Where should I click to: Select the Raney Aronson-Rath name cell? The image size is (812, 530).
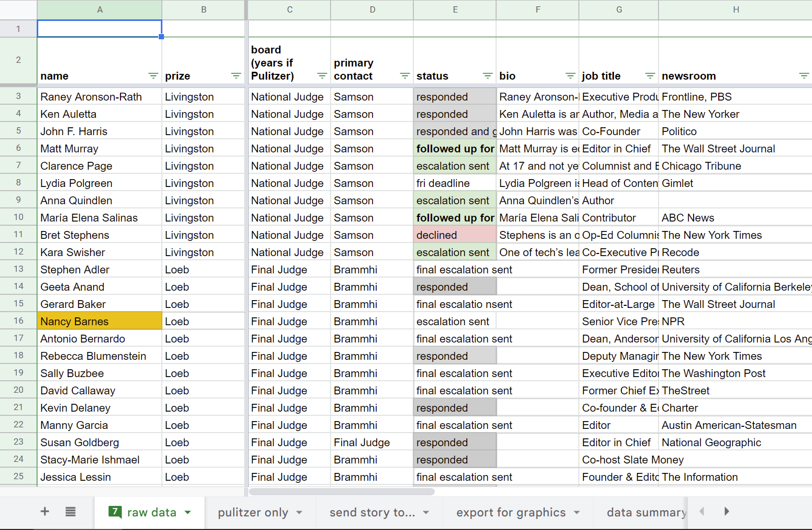pyautogui.click(x=100, y=96)
